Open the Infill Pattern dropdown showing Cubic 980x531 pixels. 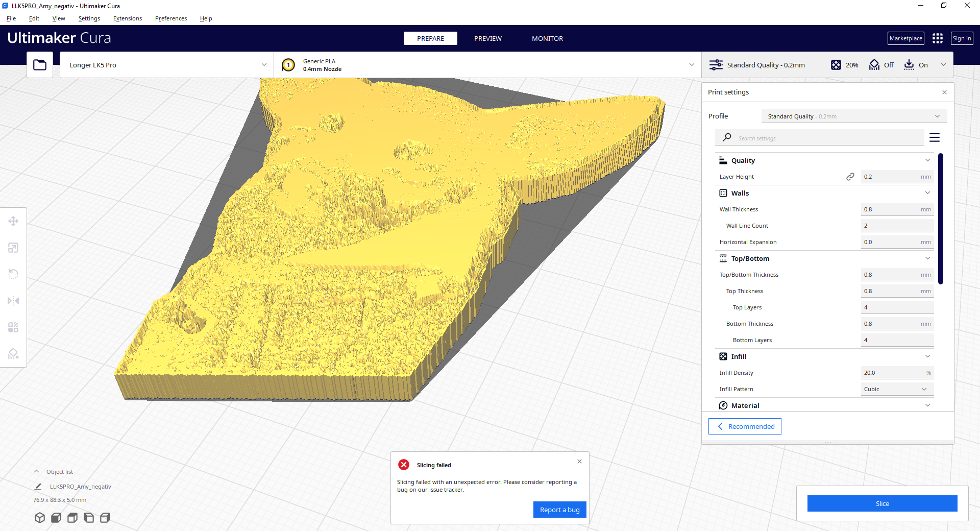[x=896, y=389]
